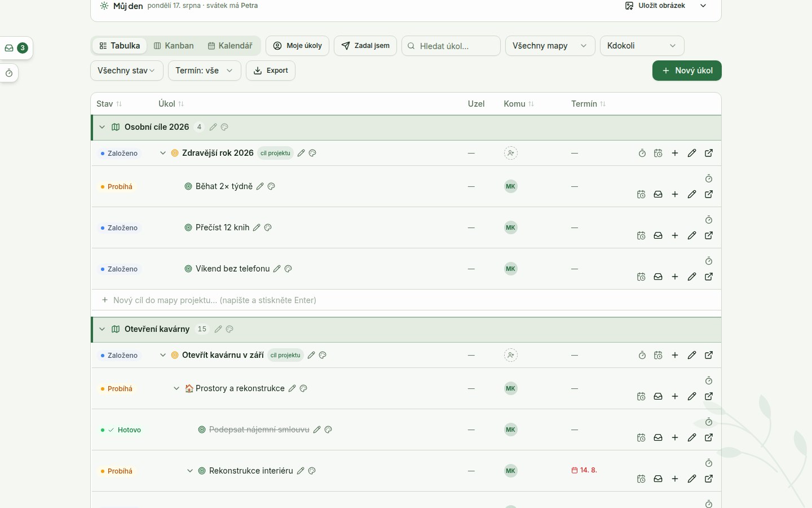Schedule Rekonstrukce interiéru with the calendar-clock icon
812x508 pixels.
coord(641,479)
